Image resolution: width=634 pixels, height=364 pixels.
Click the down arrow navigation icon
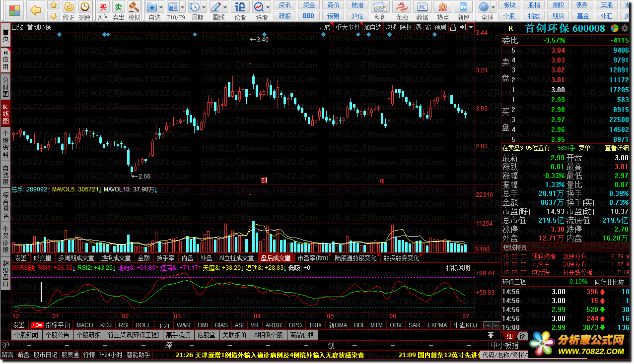click(x=54, y=15)
